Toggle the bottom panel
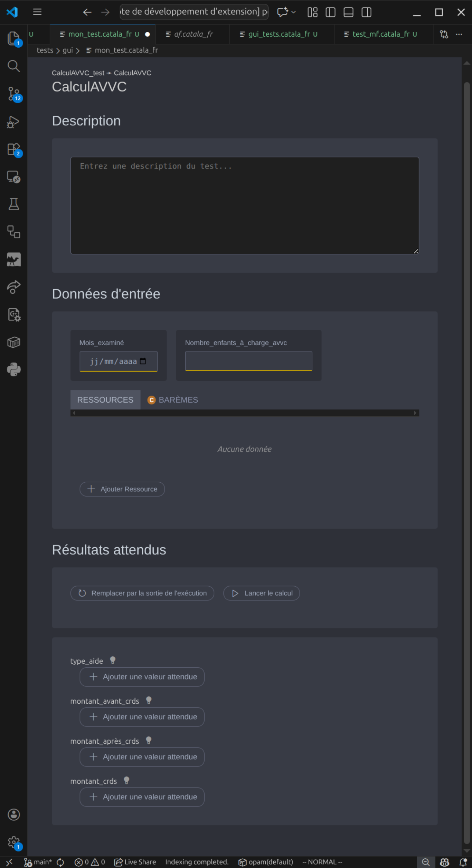 [348, 12]
